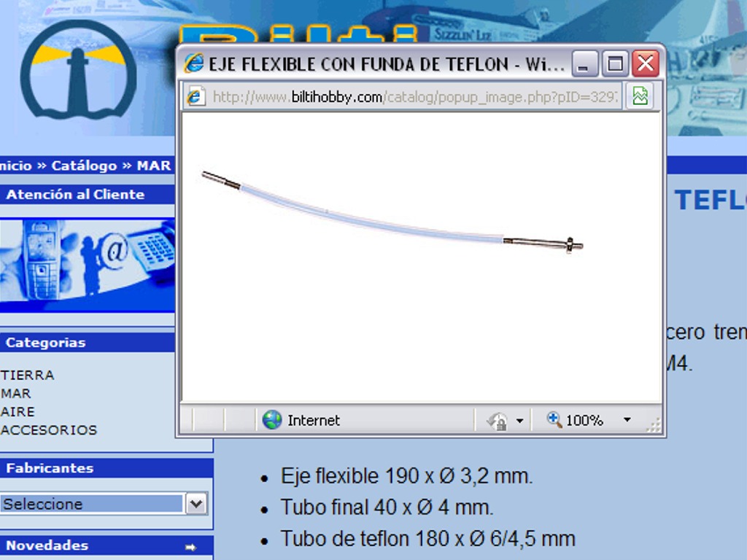Minimize the EJE FLEXIBLE popup window
This screenshot has height=560, width=747.
(585, 63)
